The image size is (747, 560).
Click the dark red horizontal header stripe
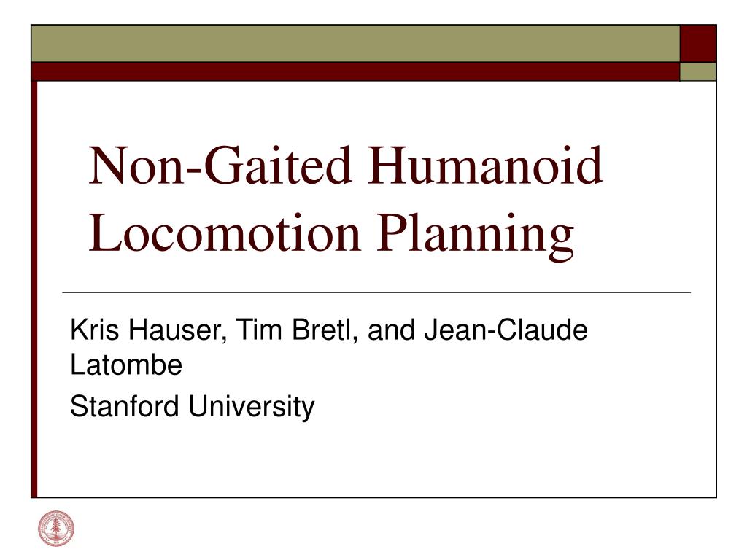coord(355,71)
